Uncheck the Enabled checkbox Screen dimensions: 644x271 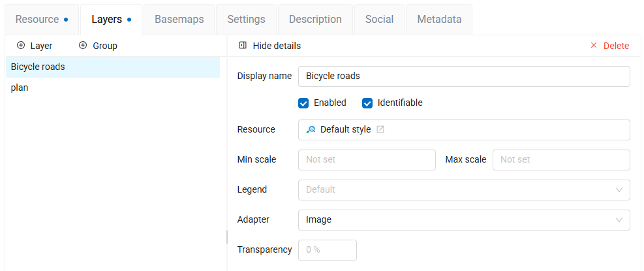303,103
